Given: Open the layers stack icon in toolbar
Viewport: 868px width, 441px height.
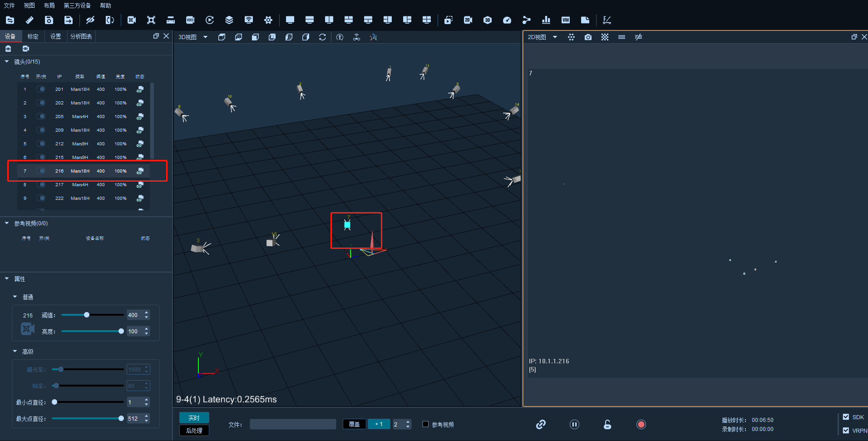Looking at the screenshot, I should pyautogui.click(x=229, y=20).
